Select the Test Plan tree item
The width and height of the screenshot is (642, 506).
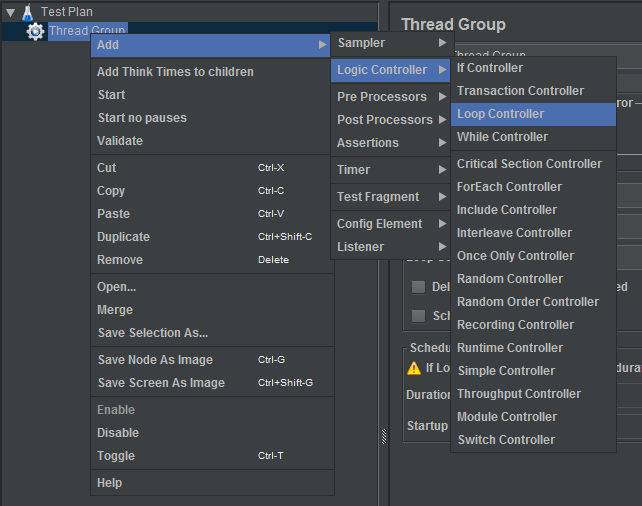pos(66,12)
